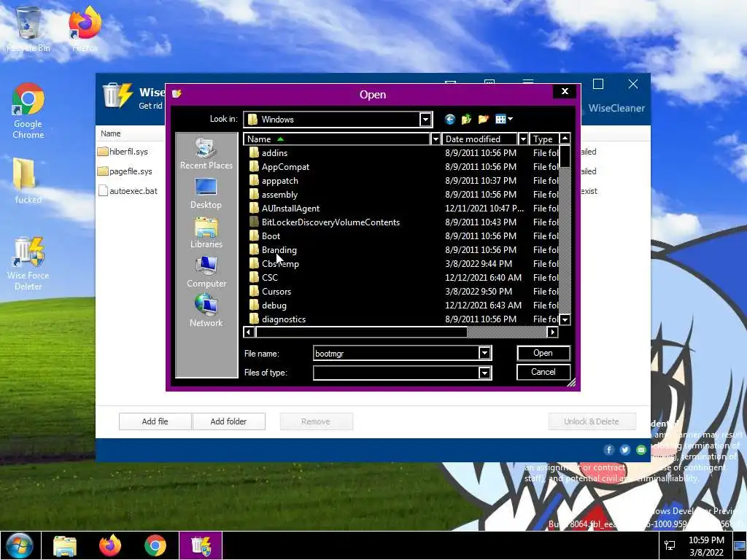747x560 pixels.
Task: Click the vertical scrollbar up arrow
Action: coord(565,139)
